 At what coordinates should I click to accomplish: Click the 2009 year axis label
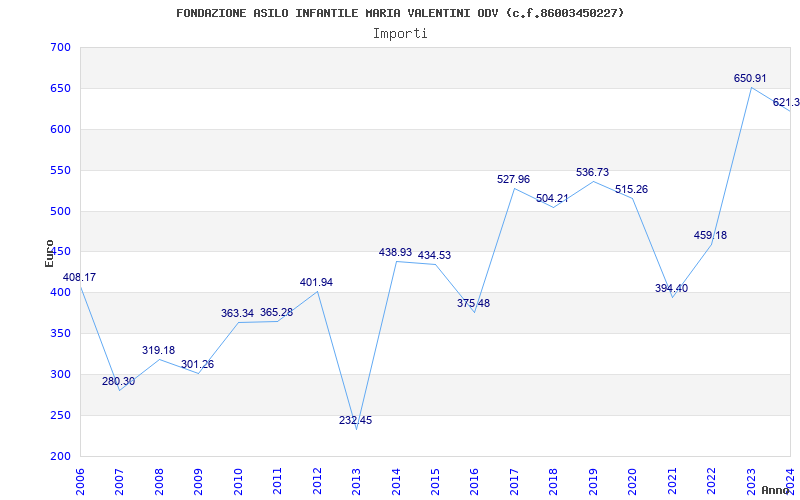[198, 481]
